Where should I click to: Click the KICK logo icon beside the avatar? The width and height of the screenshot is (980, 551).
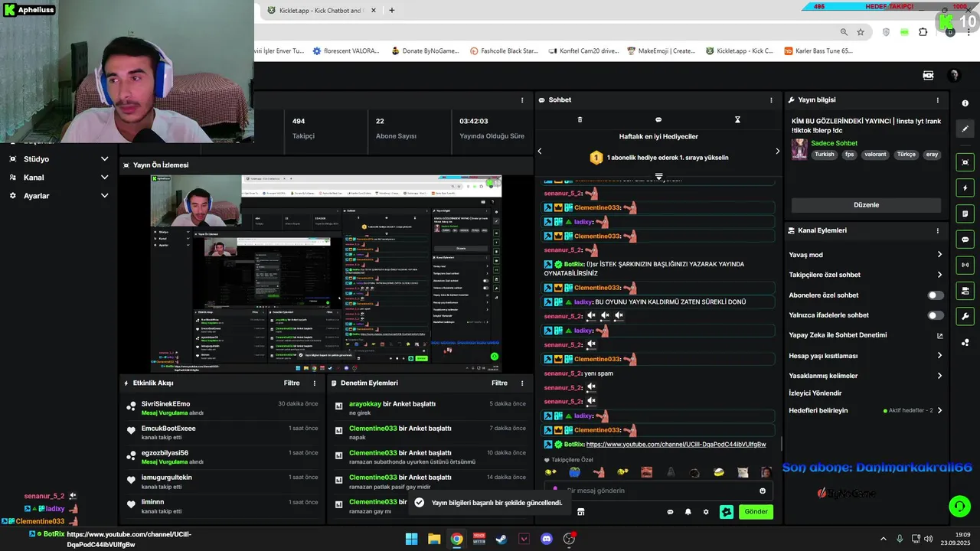pos(928,76)
